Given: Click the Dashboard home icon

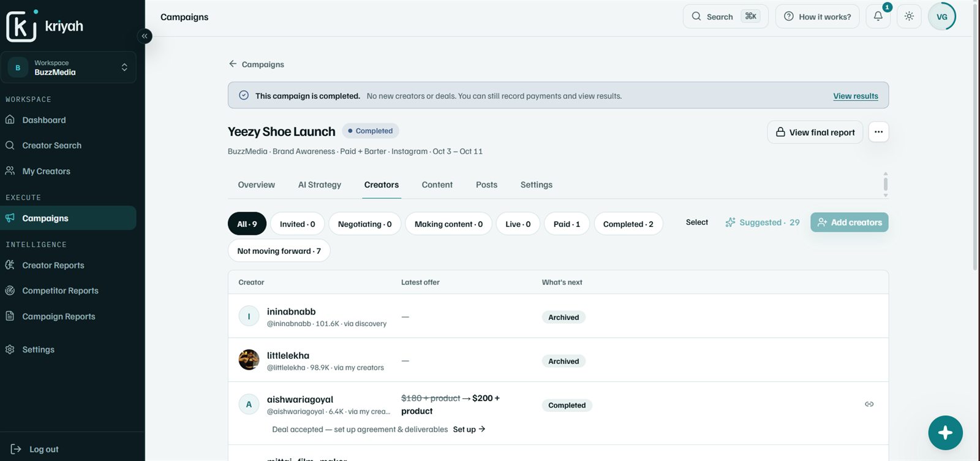Looking at the screenshot, I should tap(10, 120).
